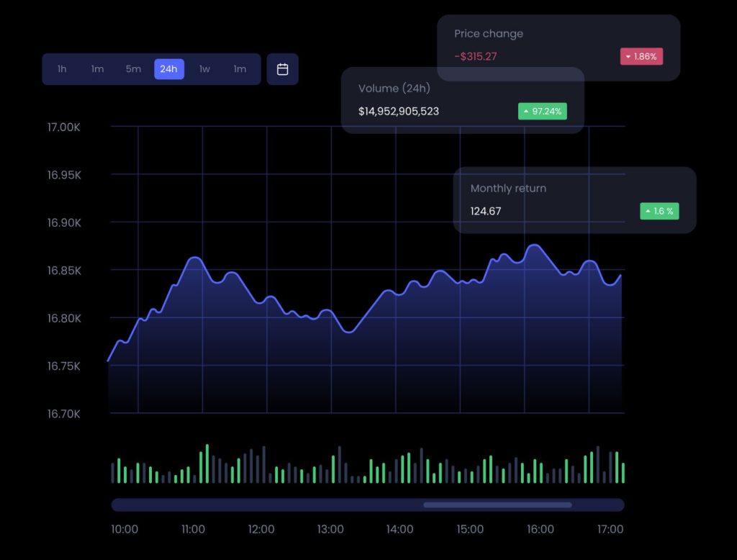Select the 1w timeframe option

[x=204, y=69]
